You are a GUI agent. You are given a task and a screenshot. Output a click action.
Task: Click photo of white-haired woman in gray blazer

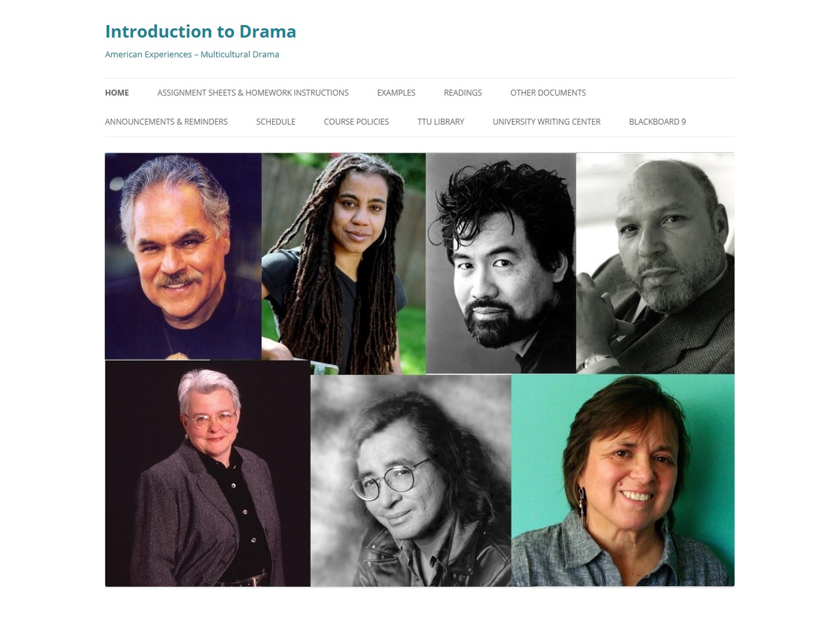click(208, 473)
